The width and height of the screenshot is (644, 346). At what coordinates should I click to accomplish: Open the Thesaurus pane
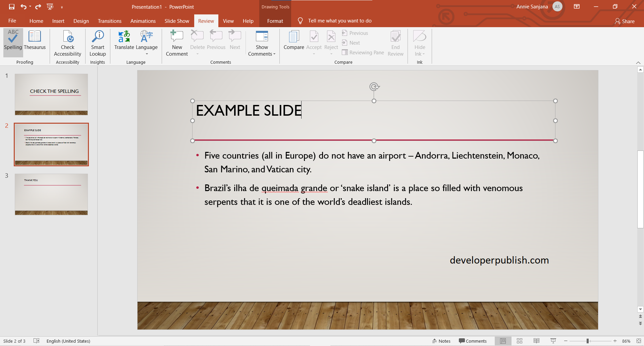click(x=34, y=42)
